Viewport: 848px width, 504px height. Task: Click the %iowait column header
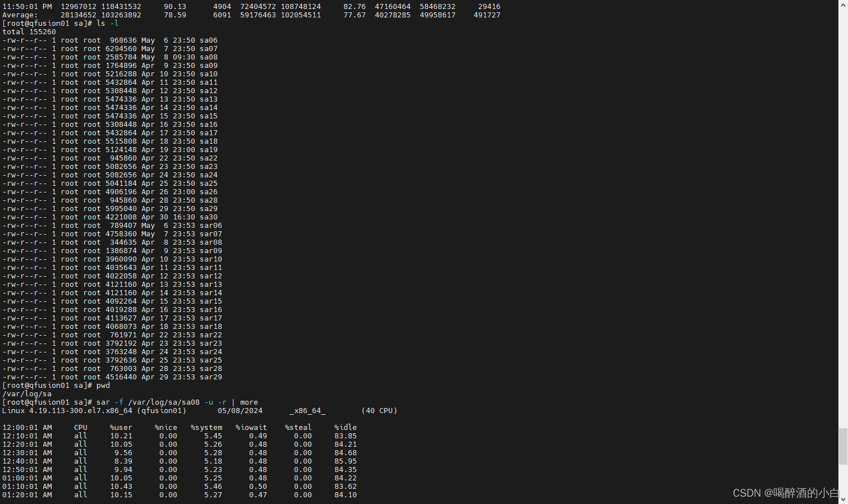coord(251,427)
